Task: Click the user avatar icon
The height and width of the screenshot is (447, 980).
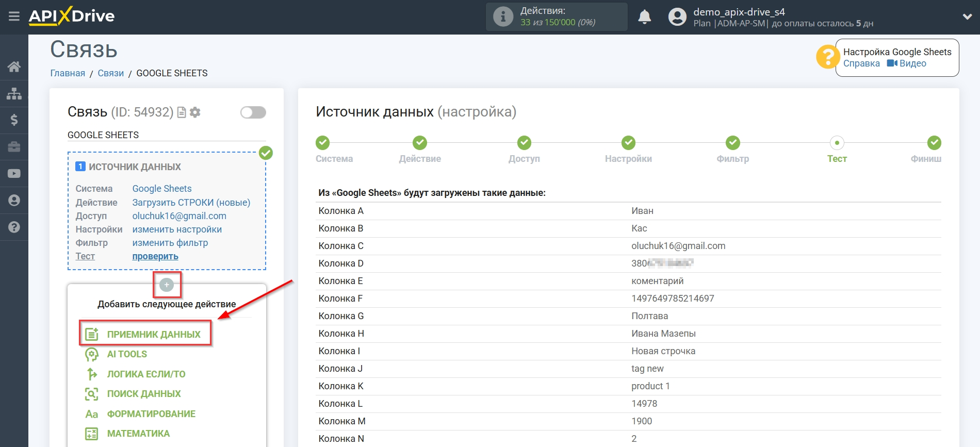Action: [677, 17]
